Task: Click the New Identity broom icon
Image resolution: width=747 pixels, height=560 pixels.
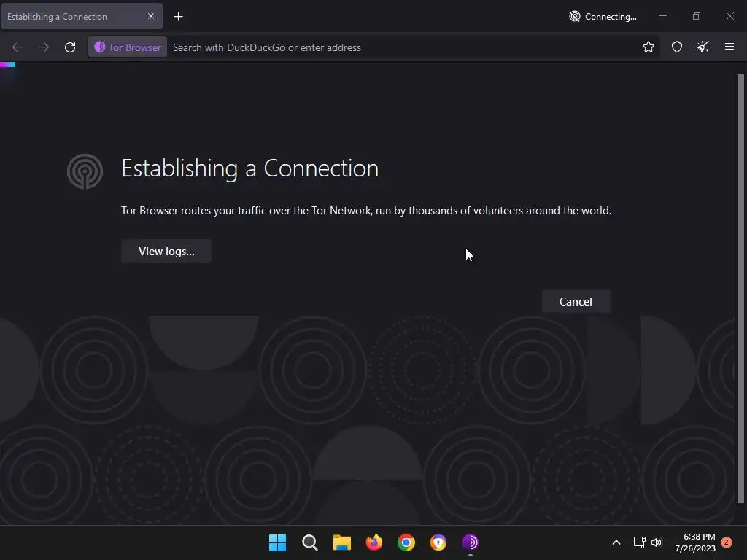Action: [703, 47]
